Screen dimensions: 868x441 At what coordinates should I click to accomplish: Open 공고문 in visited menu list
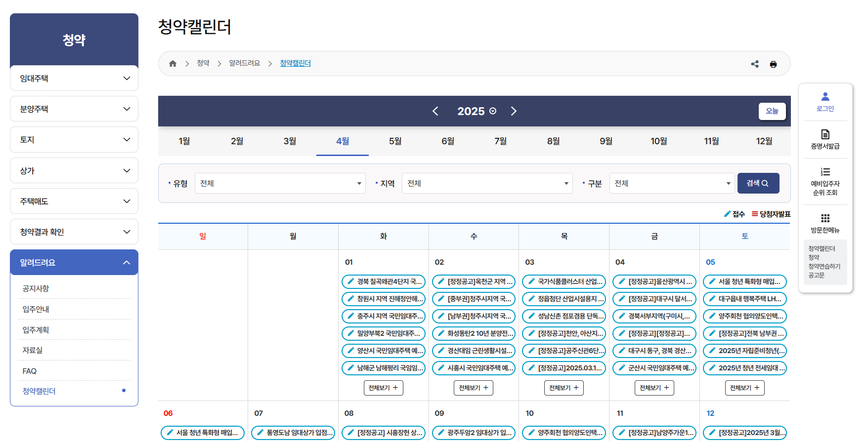click(x=816, y=275)
